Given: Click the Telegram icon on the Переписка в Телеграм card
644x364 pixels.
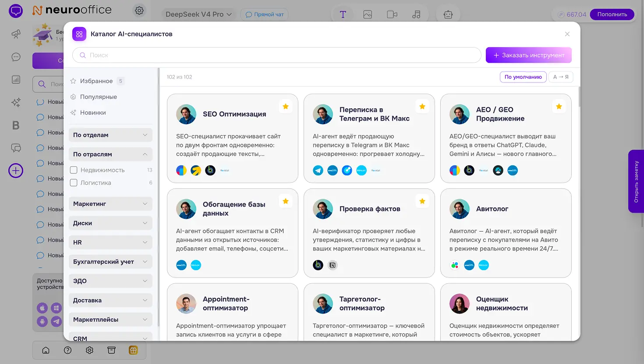Looking at the screenshot, I should point(318,171).
